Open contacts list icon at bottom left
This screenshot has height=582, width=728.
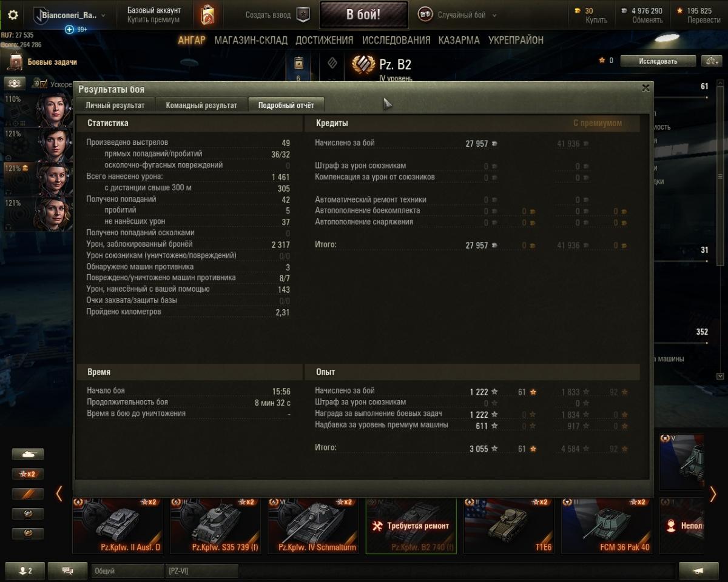25,570
